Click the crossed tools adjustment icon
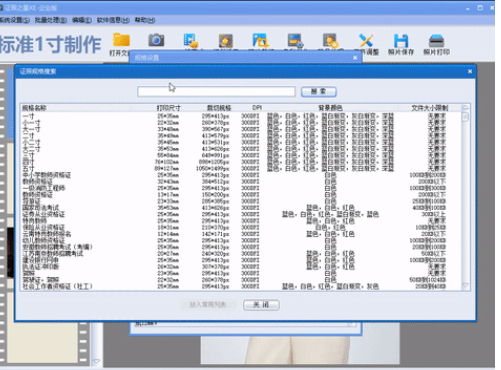This screenshot has width=501, height=370. pos(366,41)
